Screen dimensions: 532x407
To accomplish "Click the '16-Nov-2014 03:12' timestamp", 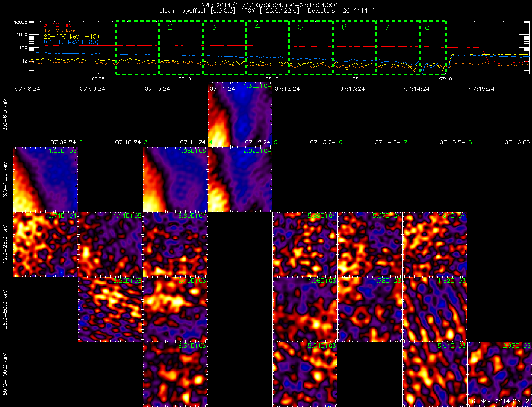I will click(x=500, y=401).
